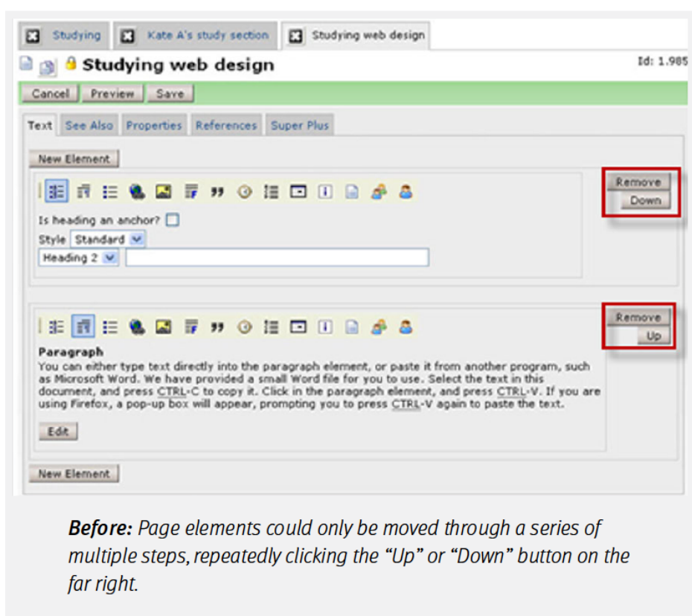This screenshot has width=692, height=616.
Task: Go to the Super Plus tab
Action: point(300,126)
